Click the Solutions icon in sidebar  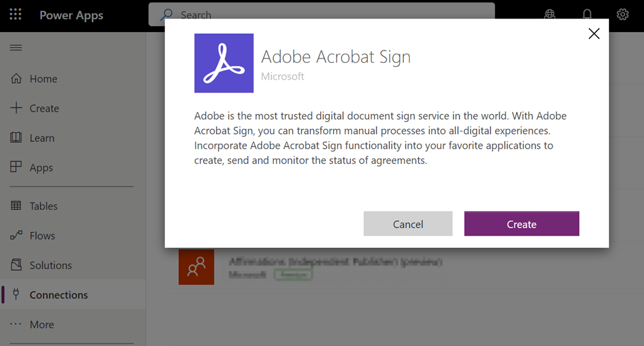click(16, 265)
